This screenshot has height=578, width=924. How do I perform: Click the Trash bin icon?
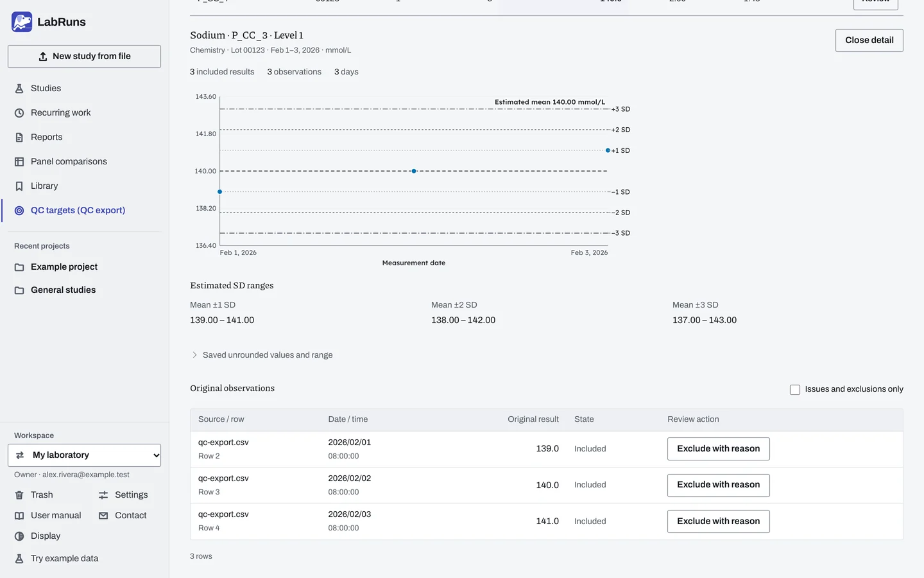coord(19,495)
